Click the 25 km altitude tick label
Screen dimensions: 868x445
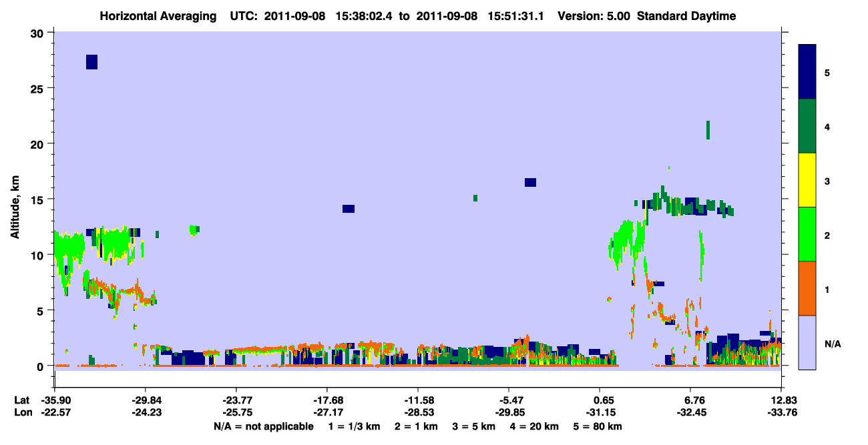click(37, 88)
